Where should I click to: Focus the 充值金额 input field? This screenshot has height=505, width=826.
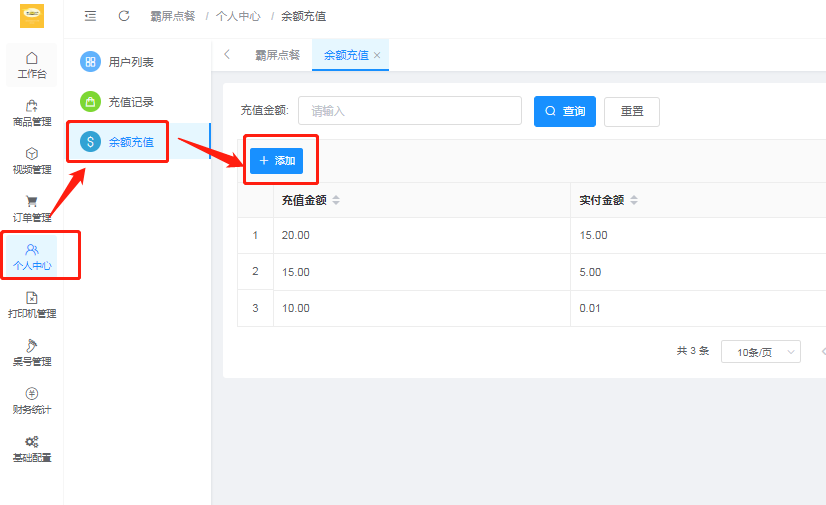pos(410,111)
